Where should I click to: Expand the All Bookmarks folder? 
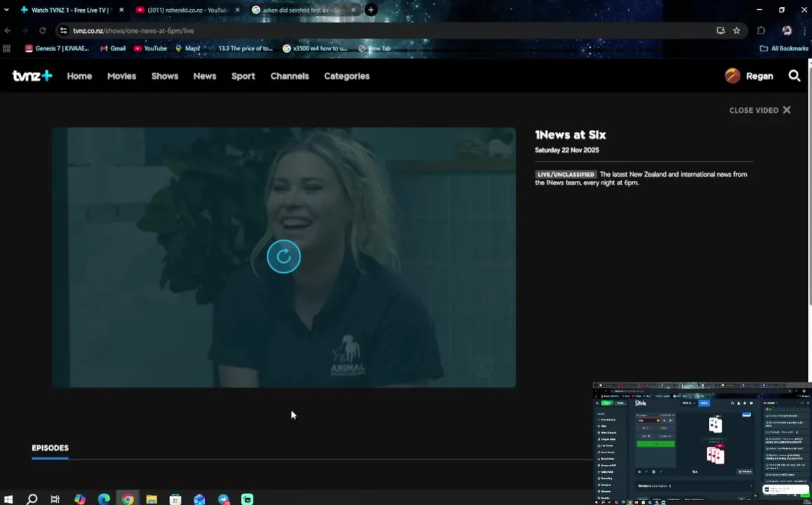783,48
